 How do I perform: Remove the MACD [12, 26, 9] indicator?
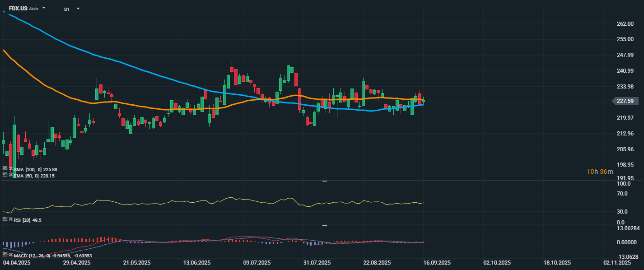tap(10, 255)
